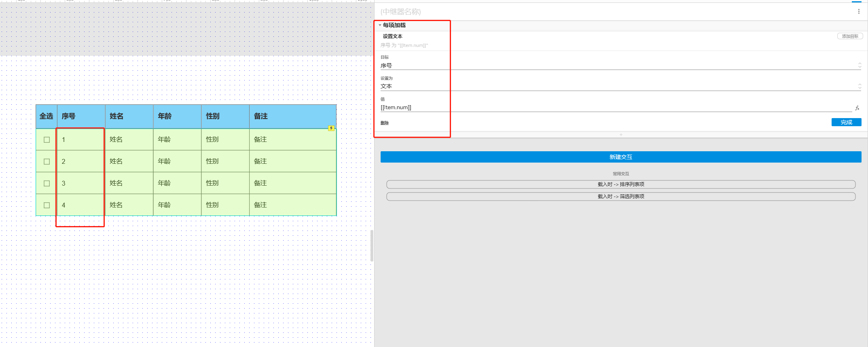Open the three-dot options menu
Screen dimensions: 868x347
[x=858, y=11]
